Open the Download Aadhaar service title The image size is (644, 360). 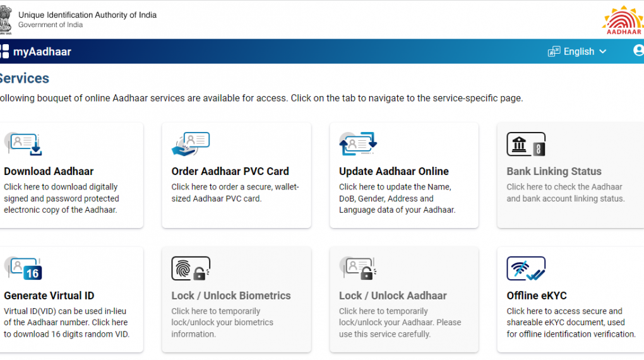click(x=49, y=171)
